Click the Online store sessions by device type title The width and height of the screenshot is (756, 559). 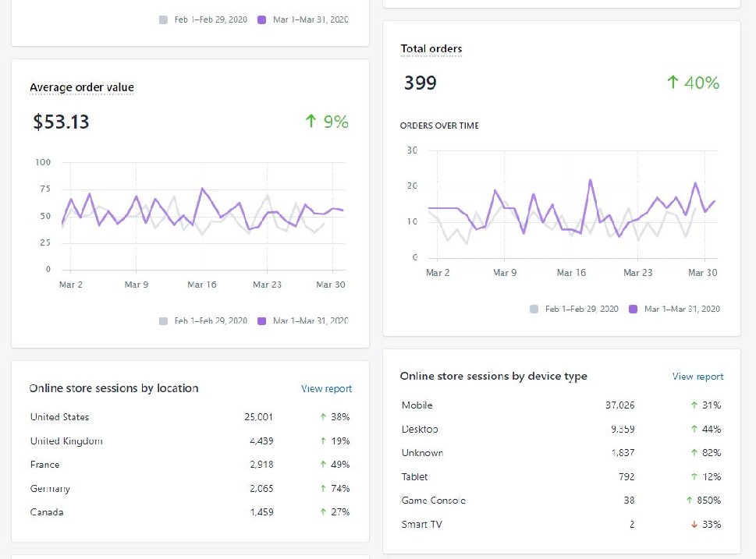coord(494,376)
